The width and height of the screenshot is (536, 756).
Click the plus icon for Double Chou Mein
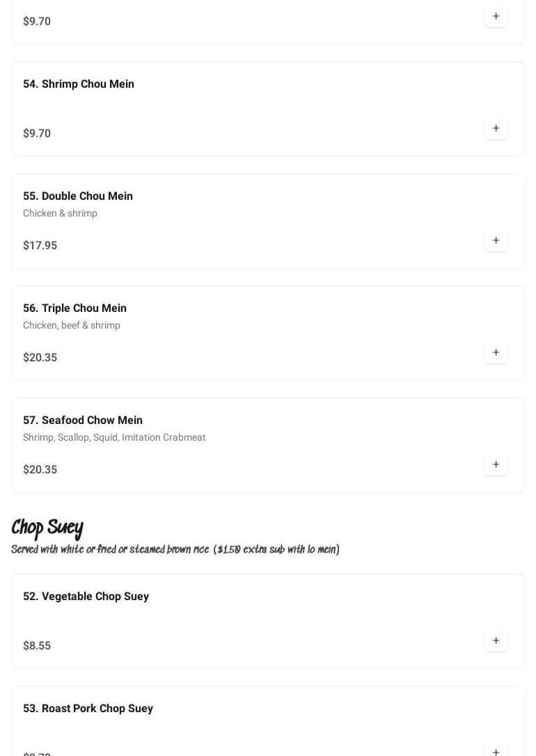coord(496,241)
